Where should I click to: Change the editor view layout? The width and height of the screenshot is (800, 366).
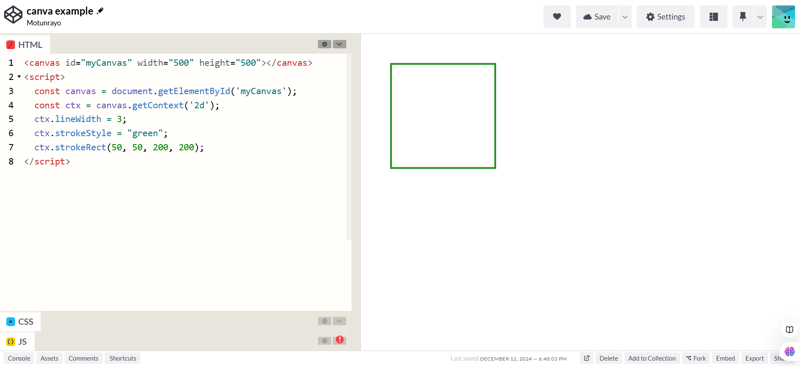714,17
